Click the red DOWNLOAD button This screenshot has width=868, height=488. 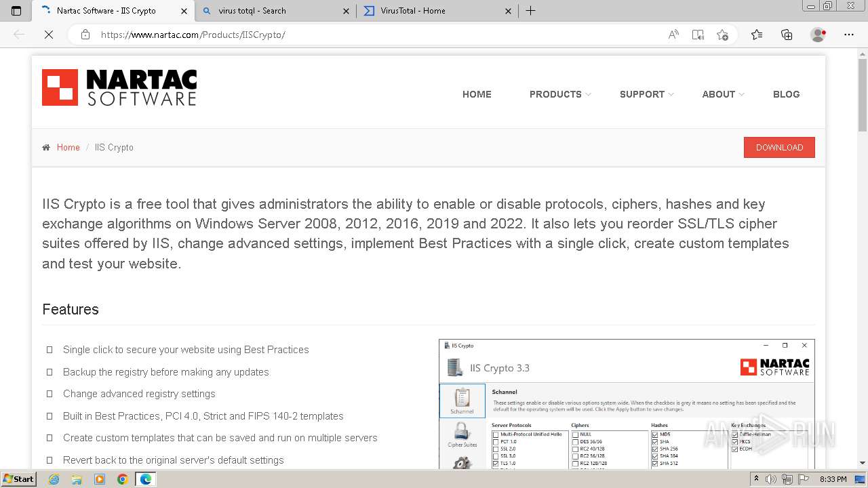[x=779, y=147]
